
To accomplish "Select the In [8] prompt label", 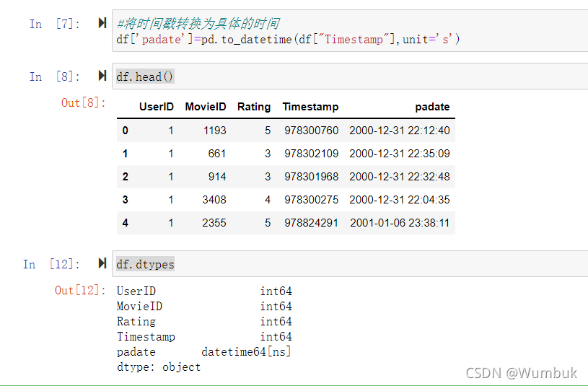I will pyautogui.click(x=55, y=76).
